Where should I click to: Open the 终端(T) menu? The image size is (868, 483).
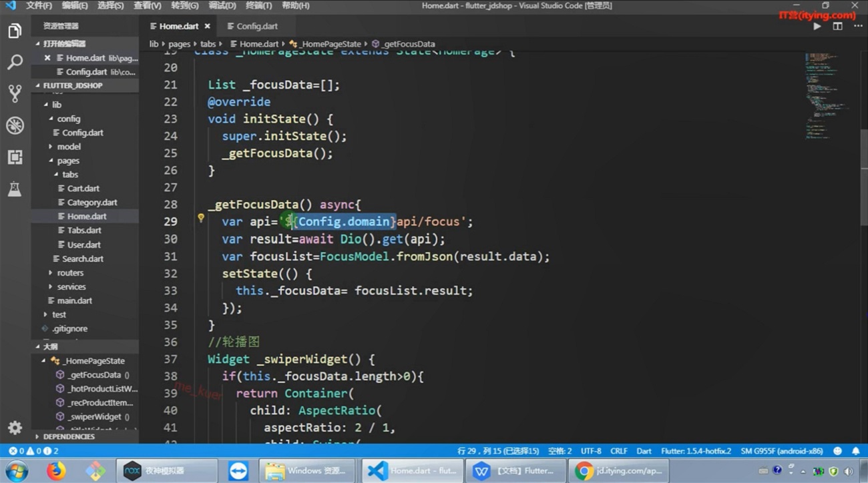(x=258, y=5)
